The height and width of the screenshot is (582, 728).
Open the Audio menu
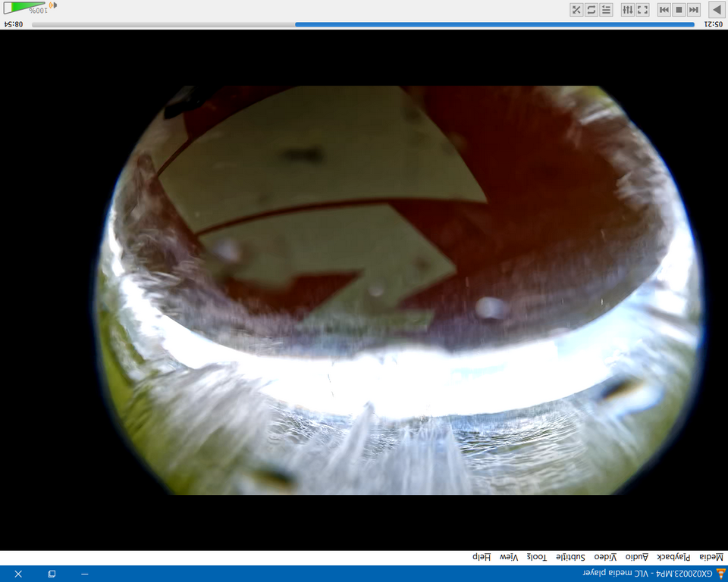(635, 557)
